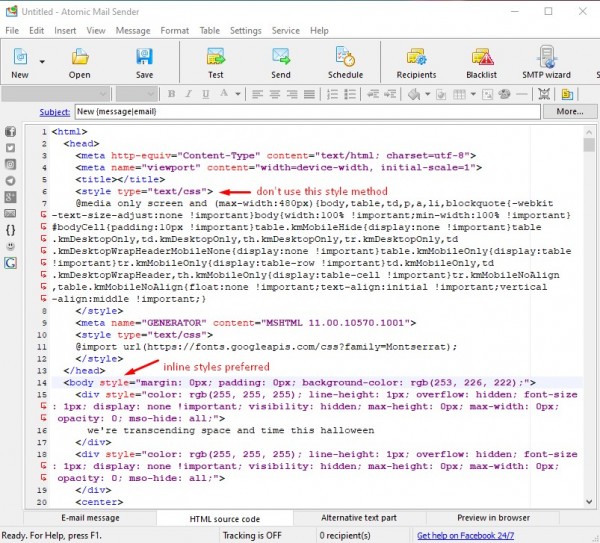Insert a numbered list
Image resolution: width=600 pixels, height=543 pixels.
coord(332,94)
